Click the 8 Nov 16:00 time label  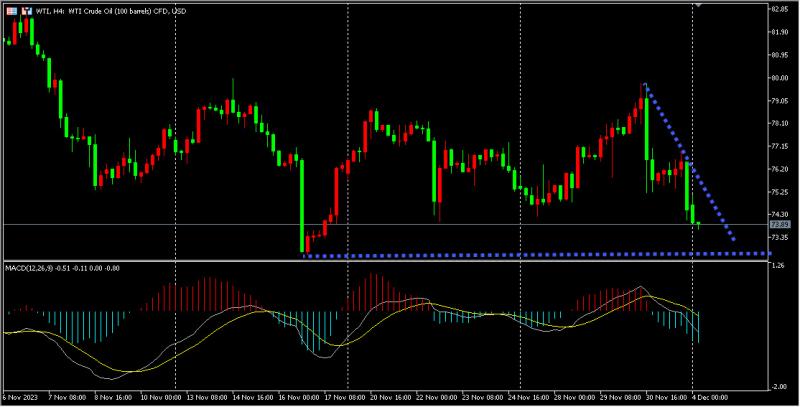tap(113, 397)
